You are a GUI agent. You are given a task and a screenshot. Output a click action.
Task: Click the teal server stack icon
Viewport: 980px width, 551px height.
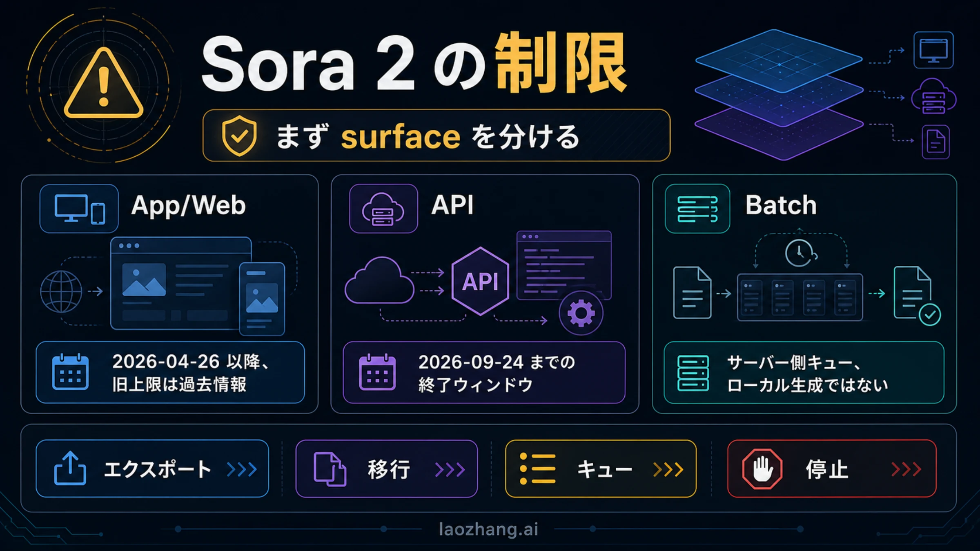[x=693, y=373]
